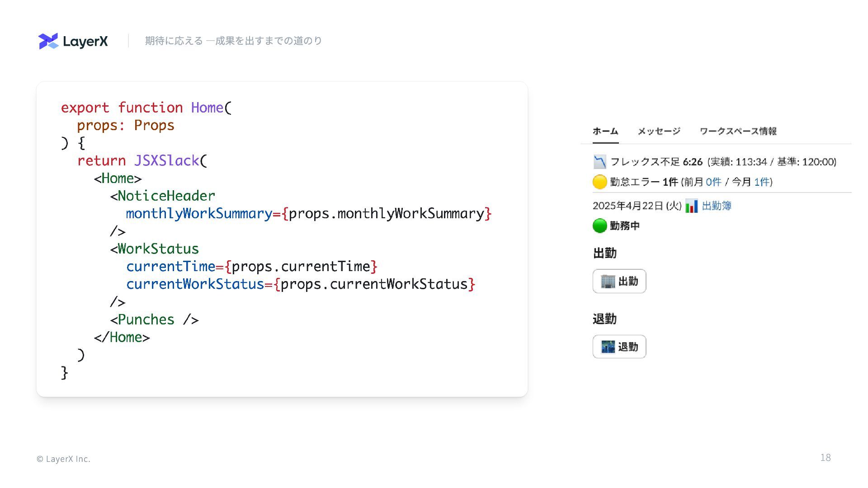Click the yellow attendance error circle icon
This screenshot has width=868, height=488.
[599, 182]
